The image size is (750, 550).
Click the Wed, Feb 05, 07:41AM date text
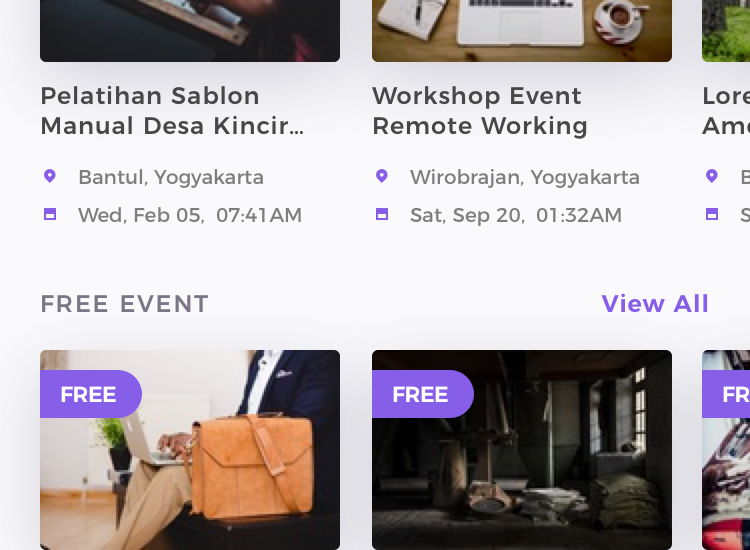coord(190,215)
